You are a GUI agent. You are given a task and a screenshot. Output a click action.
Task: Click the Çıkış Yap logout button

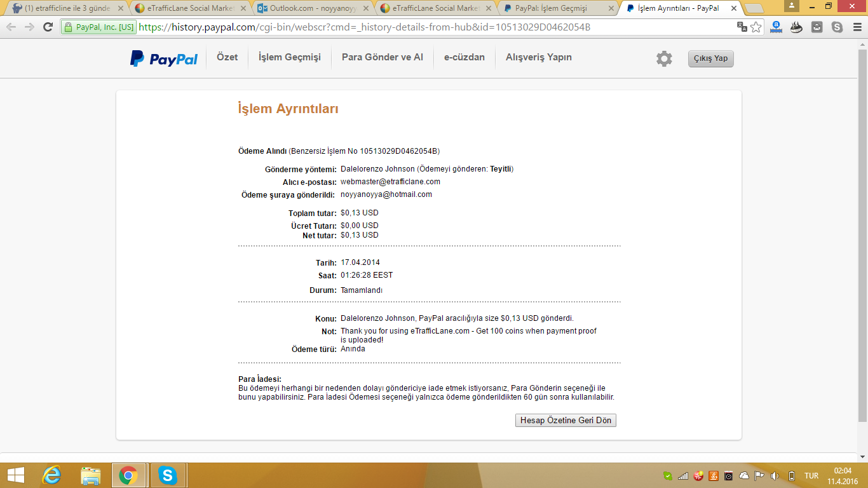tap(710, 58)
